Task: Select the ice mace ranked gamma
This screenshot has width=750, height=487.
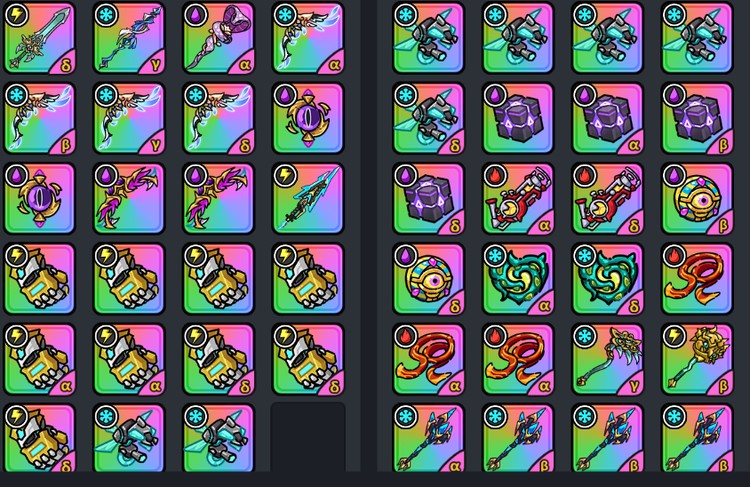Action: coord(607,360)
